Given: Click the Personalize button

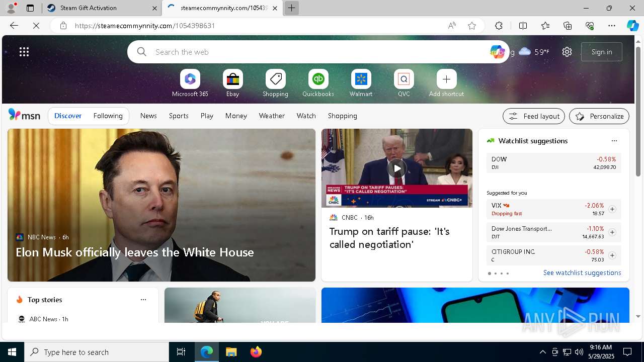Looking at the screenshot, I should coord(599,116).
